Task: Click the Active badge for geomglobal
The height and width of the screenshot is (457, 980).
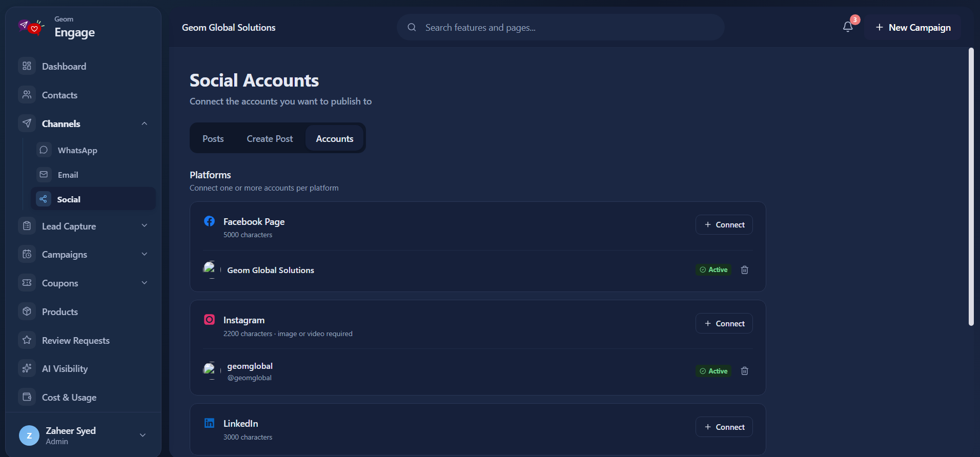Action: click(x=713, y=371)
